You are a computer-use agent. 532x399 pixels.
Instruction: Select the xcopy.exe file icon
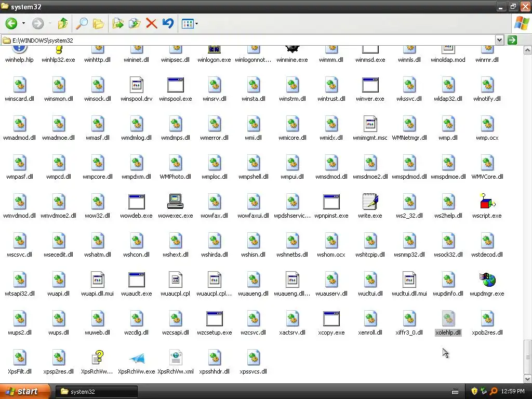coord(331,318)
